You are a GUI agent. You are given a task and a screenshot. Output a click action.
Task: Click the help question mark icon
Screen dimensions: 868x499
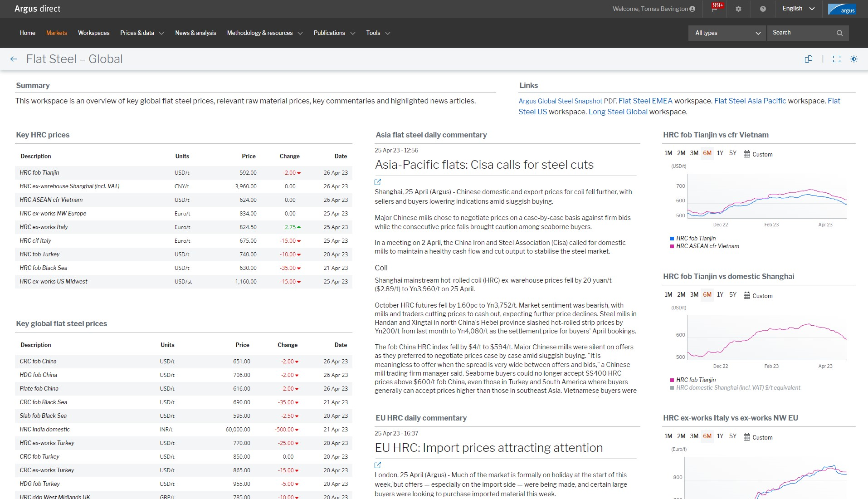[763, 9]
